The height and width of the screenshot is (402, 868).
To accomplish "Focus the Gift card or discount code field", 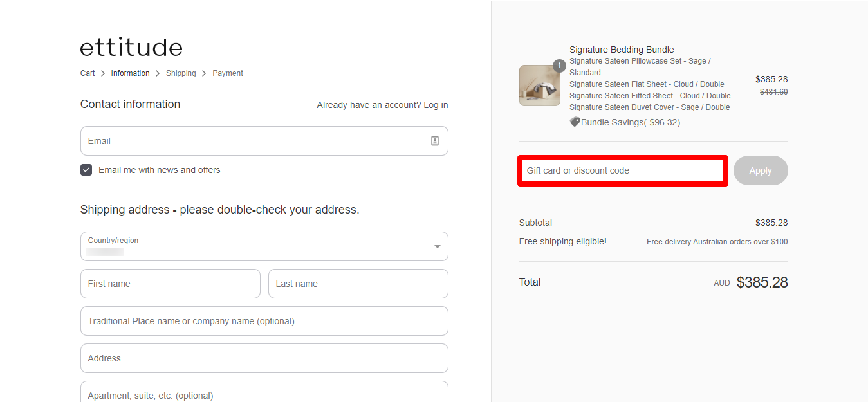I will tap(622, 170).
